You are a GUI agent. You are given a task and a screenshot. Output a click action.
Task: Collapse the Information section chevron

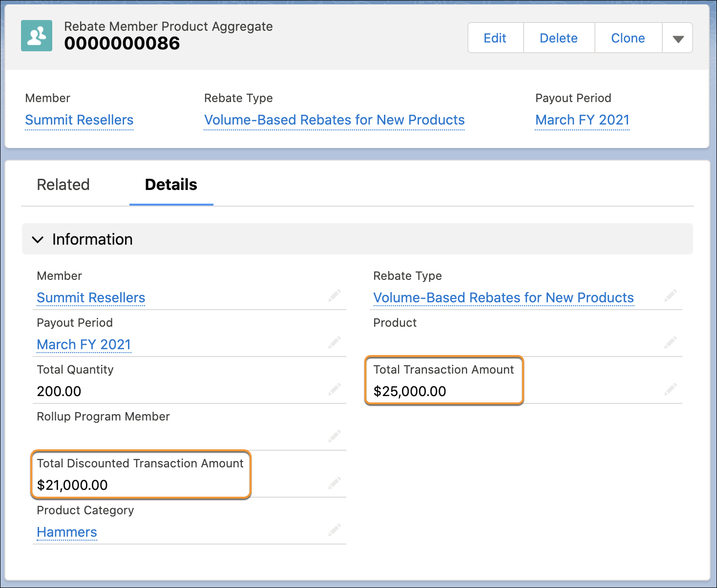click(x=38, y=239)
